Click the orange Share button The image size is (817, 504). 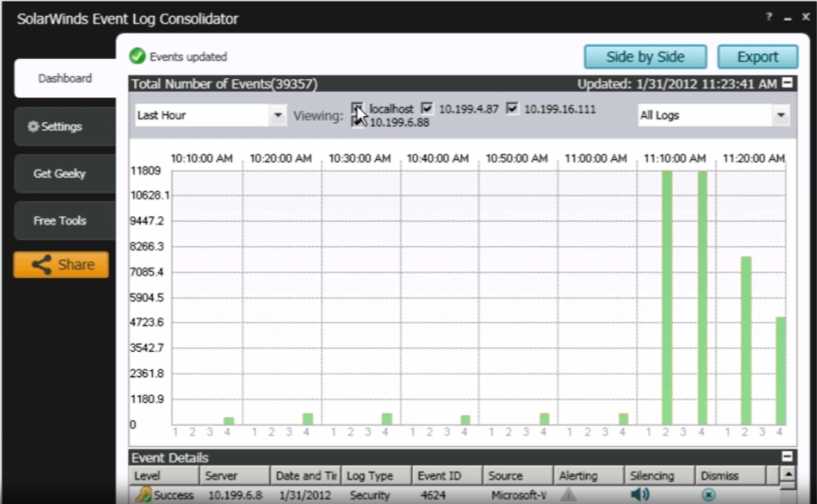(x=61, y=265)
